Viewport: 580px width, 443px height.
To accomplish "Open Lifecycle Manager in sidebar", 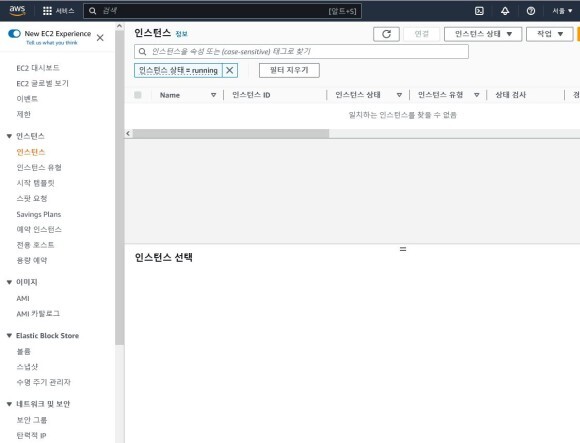I will pyautogui.click(x=43, y=382).
